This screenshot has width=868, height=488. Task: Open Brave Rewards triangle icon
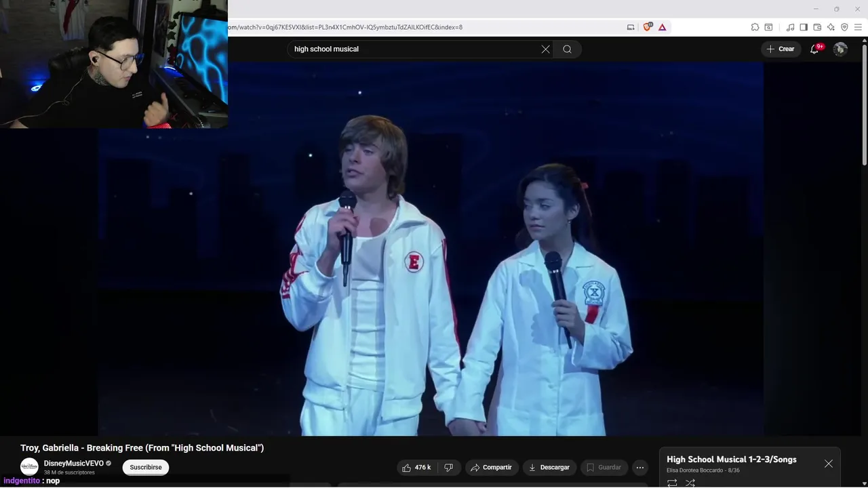point(663,27)
